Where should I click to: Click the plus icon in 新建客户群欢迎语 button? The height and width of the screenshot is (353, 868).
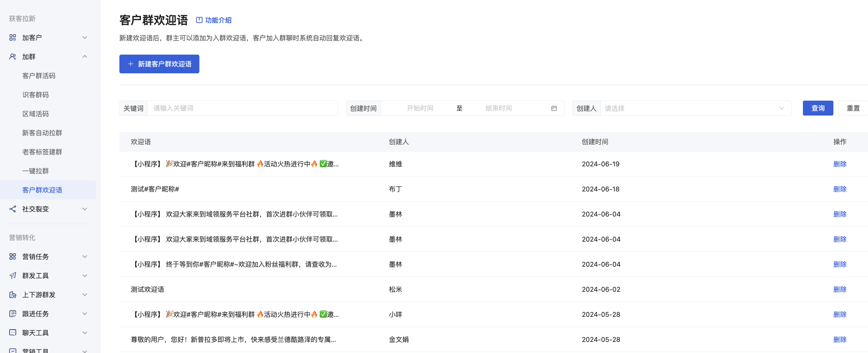coord(131,64)
